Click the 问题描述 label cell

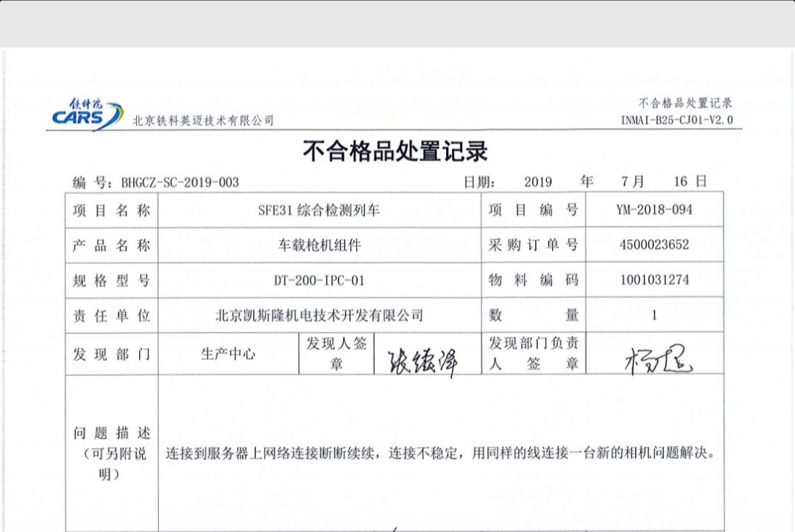[112, 453]
